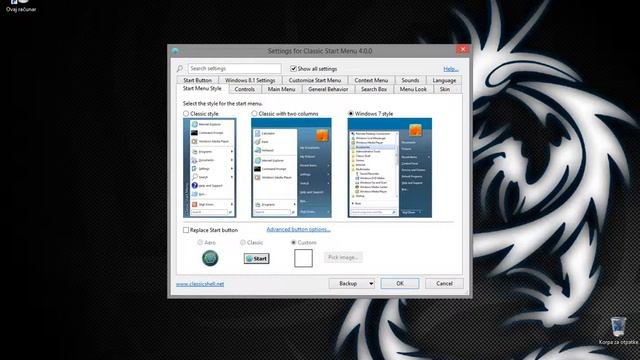Click the Windows 7 style preview thumbnail

coord(390,168)
